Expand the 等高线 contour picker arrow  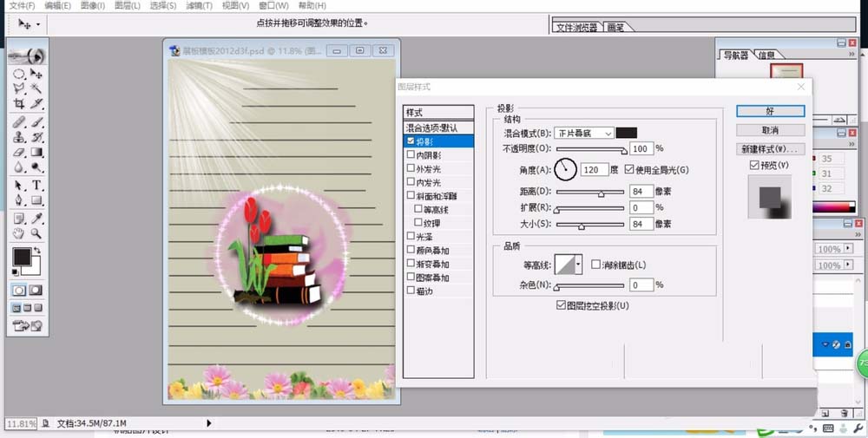(578, 264)
